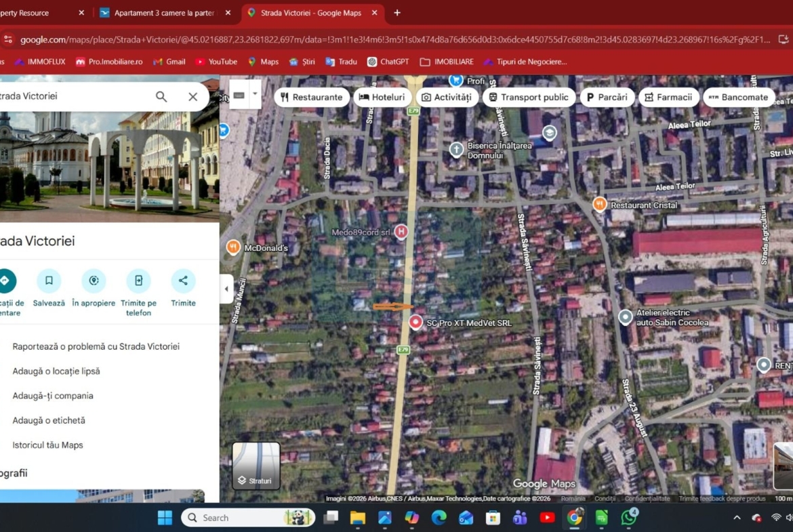Click the Salvează bookmark icon
Viewport: 793px width, 532px height.
(49, 281)
